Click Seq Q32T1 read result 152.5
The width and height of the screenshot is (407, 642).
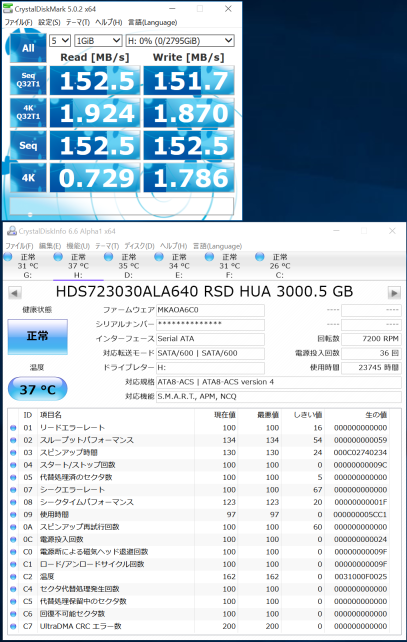tap(95, 80)
